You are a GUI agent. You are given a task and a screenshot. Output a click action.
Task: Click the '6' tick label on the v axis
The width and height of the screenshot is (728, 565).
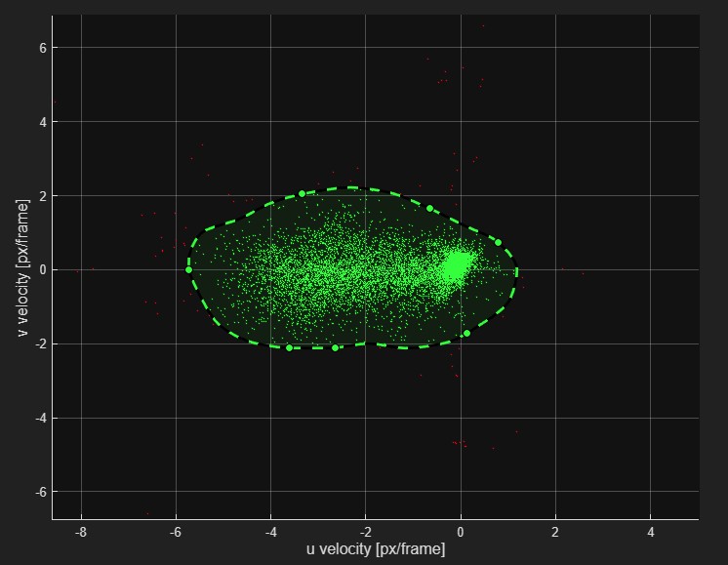coord(43,48)
